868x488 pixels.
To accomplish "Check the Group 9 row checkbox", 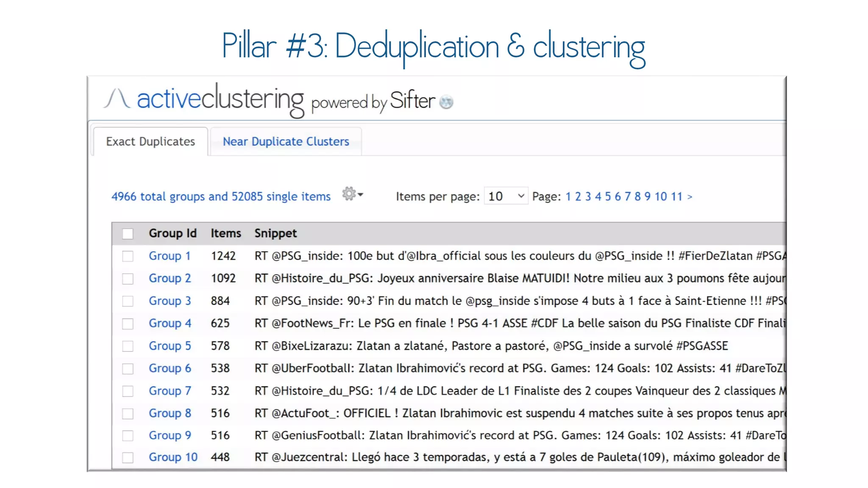I will (128, 435).
